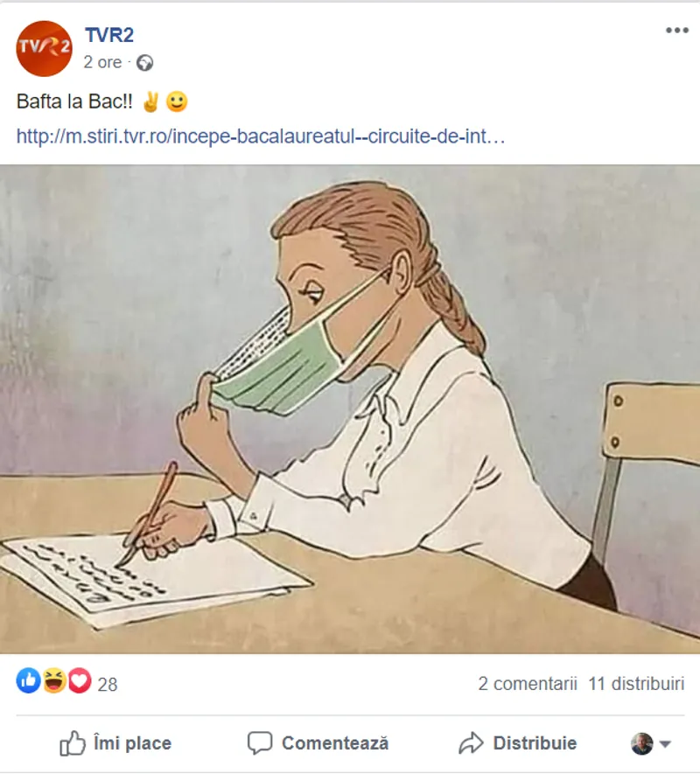Click the Distribuie share arrow button

pos(518,743)
